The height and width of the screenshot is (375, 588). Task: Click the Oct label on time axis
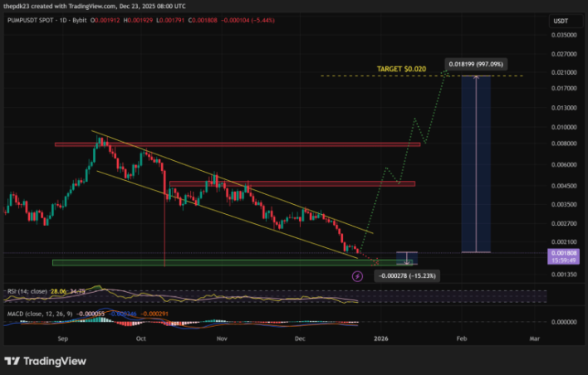pos(141,338)
